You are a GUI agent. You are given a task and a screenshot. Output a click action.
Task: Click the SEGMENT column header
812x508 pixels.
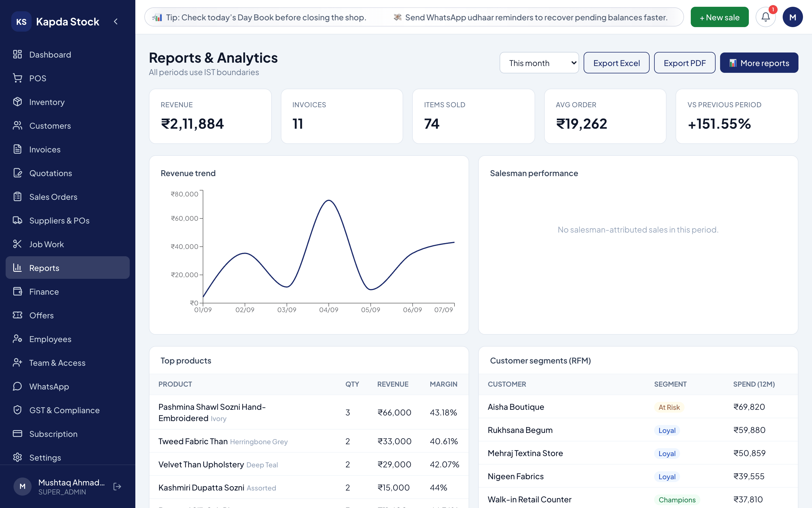670,384
